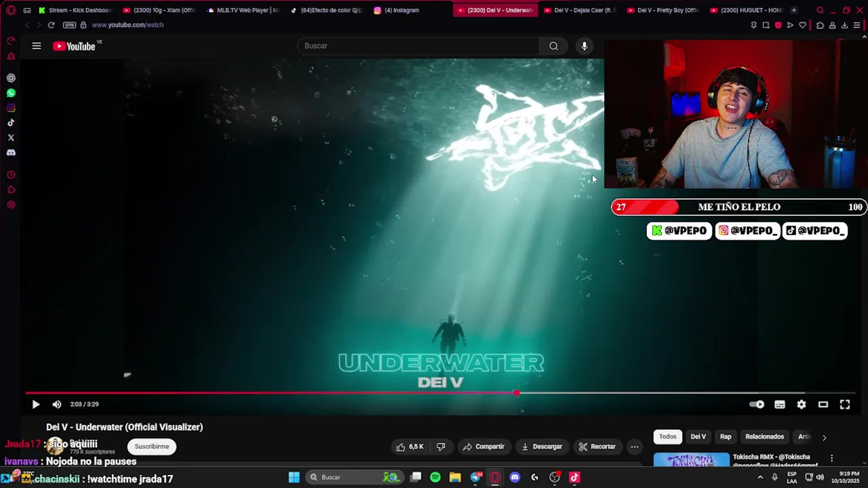Open Instagram in the Opera sidebar

coord(11,108)
